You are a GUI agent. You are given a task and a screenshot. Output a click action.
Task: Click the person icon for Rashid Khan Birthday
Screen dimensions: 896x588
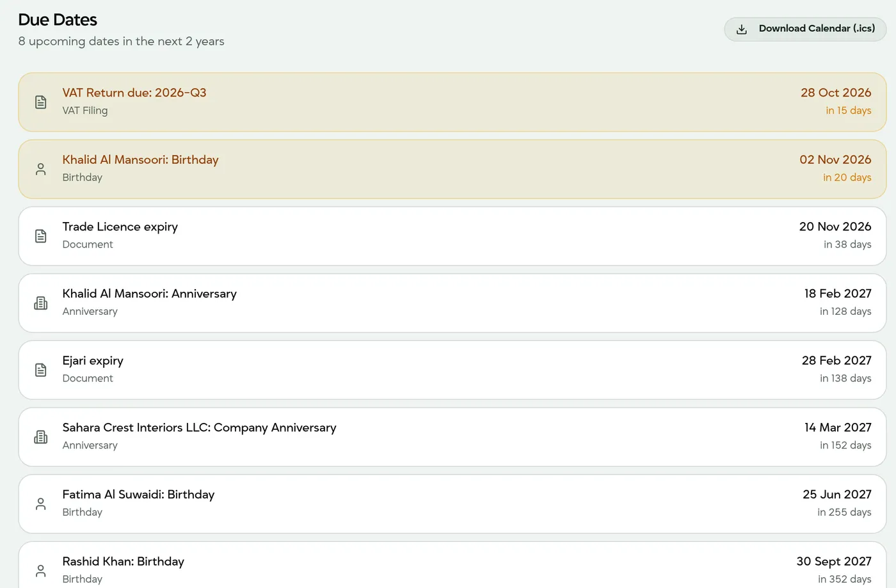41,571
